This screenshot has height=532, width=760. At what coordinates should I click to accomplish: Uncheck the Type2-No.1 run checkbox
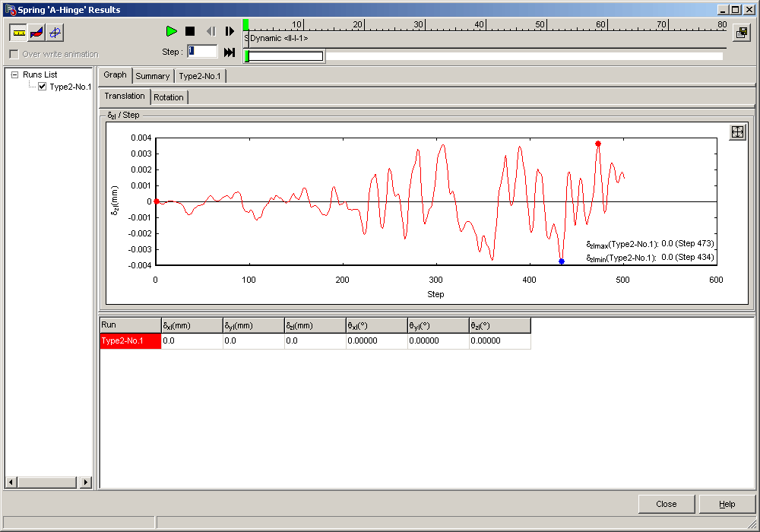coord(43,87)
